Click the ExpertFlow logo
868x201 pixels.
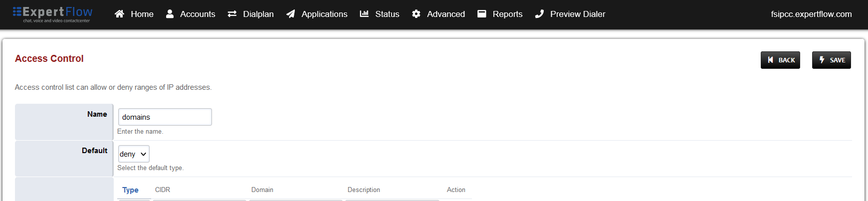[x=52, y=14]
